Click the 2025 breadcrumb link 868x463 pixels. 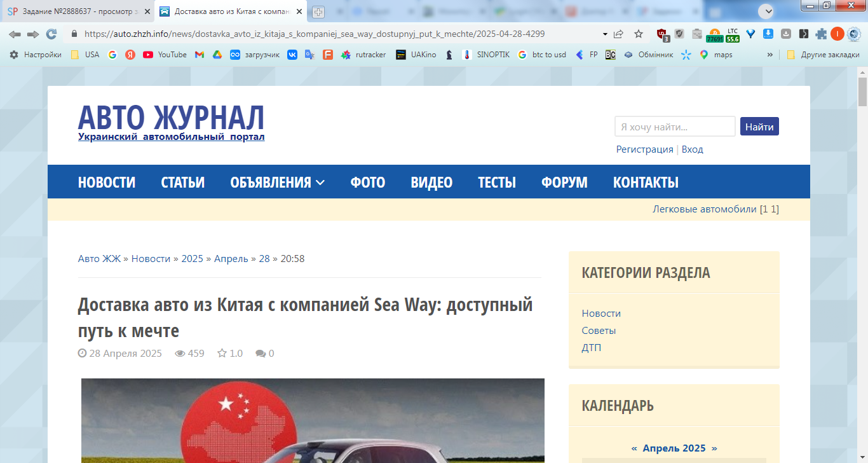pos(192,259)
